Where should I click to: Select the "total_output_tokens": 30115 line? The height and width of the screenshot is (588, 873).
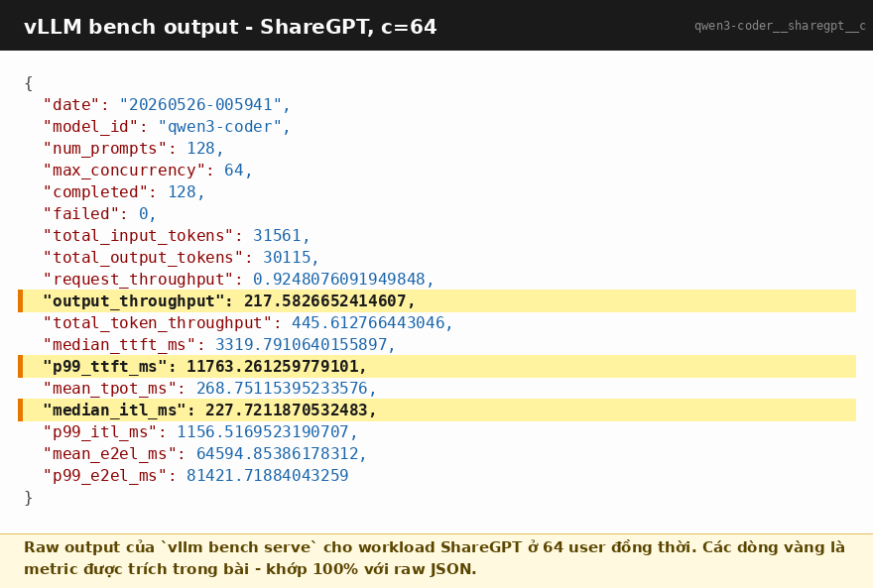[x=181, y=257]
